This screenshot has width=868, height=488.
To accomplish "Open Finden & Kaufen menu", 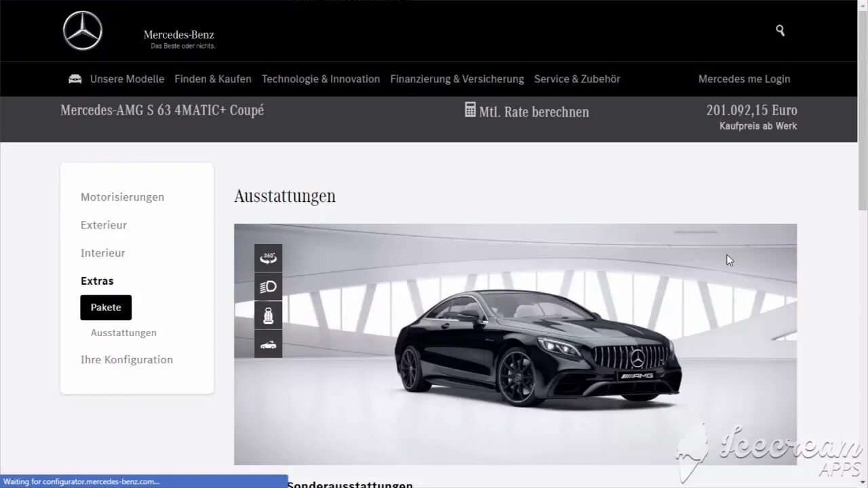I will 213,79.
